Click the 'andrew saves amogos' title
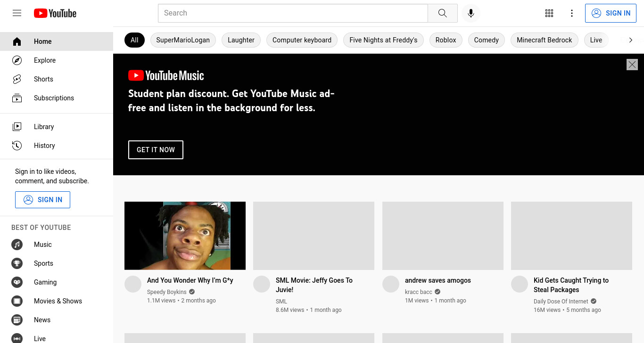644x343 pixels. 438,280
